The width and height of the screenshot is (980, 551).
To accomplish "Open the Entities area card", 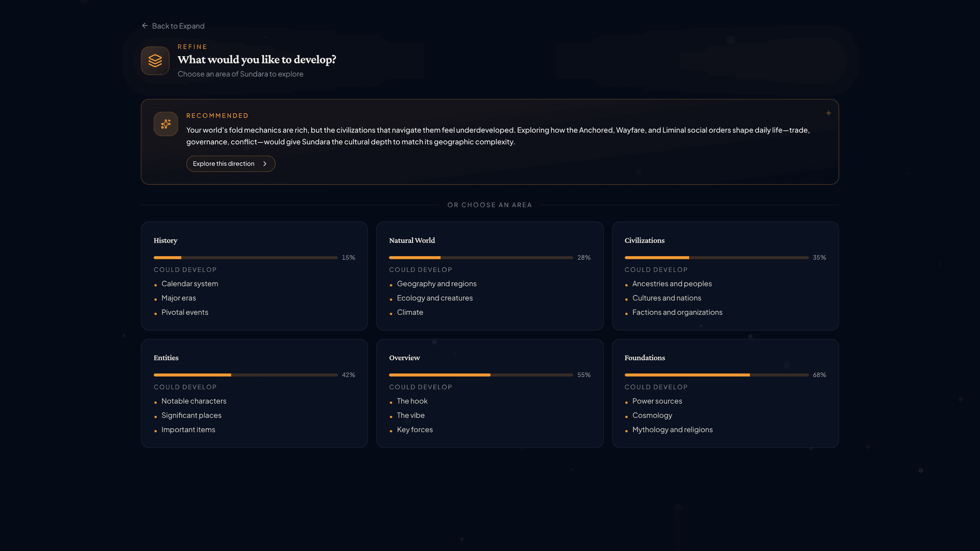I will [x=254, y=393].
